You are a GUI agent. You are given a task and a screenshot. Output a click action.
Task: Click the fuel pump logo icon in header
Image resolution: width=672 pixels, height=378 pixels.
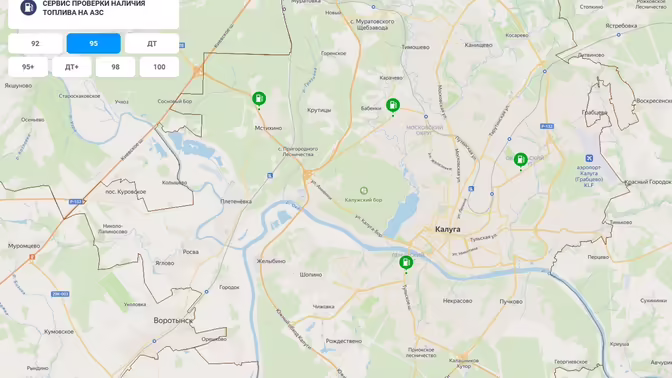pos(28,7)
